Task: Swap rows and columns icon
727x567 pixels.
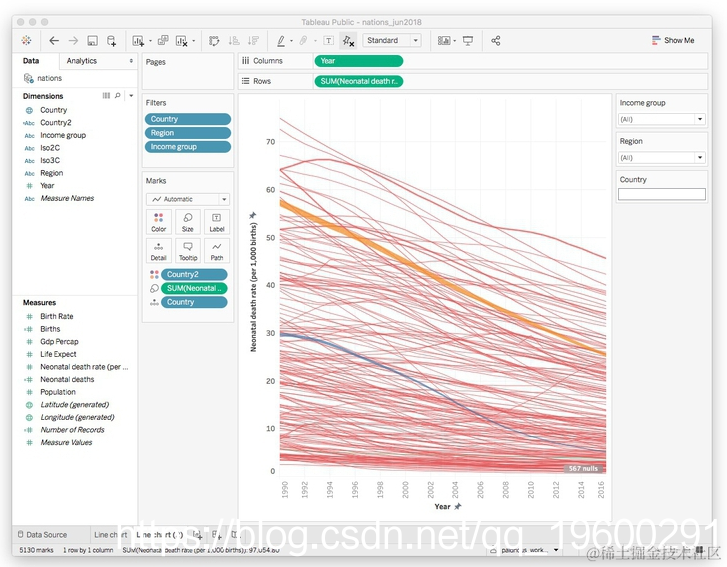Action: point(214,41)
